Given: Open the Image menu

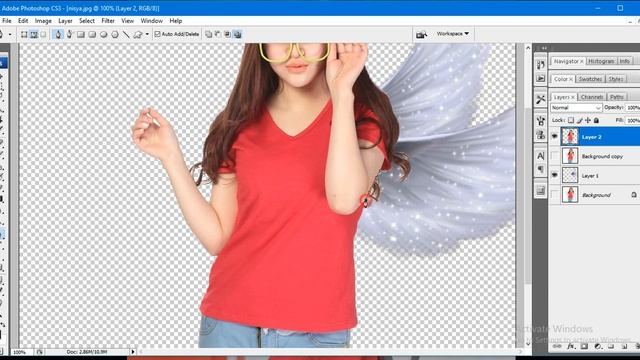Looking at the screenshot, I should coord(43,21).
